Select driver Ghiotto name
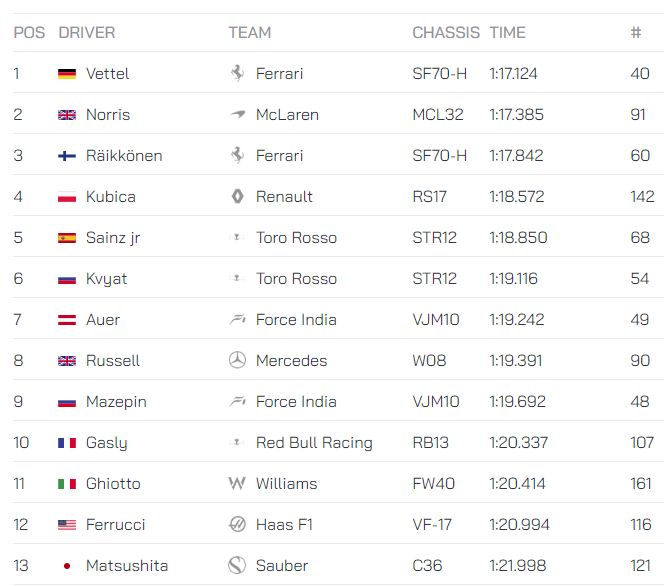 point(113,484)
